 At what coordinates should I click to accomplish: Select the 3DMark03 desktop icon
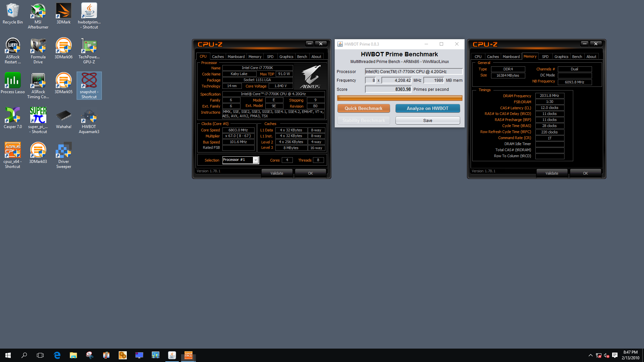pyautogui.click(x=38, y=153)
